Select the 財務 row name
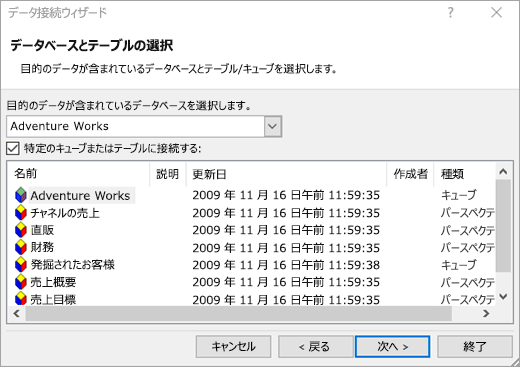 [42, 248]
